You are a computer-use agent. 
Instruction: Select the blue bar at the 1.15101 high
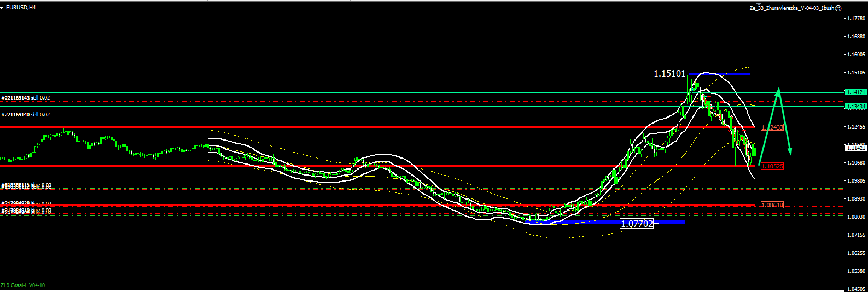coord(719,73)
